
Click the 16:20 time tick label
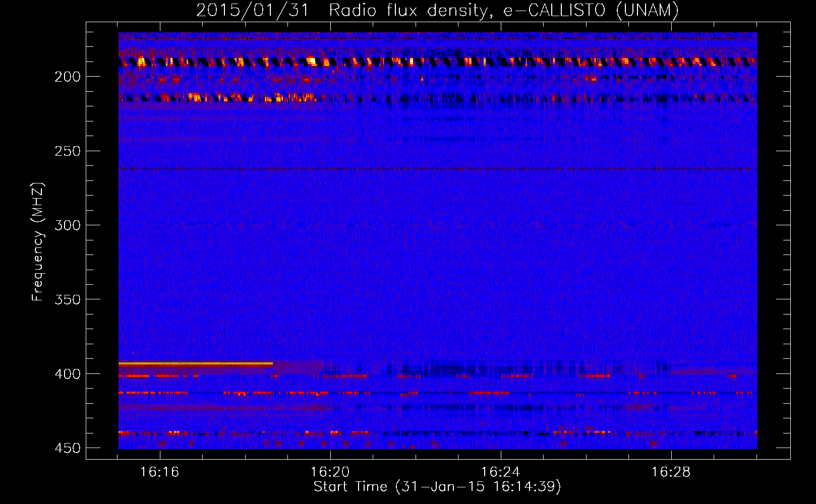(330, 472)
